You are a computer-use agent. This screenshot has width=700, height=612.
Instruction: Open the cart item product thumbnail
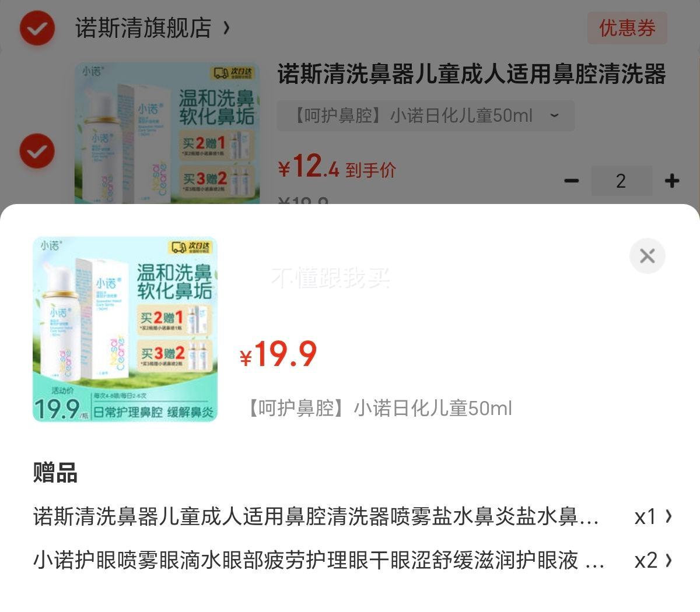coord(167,134)
